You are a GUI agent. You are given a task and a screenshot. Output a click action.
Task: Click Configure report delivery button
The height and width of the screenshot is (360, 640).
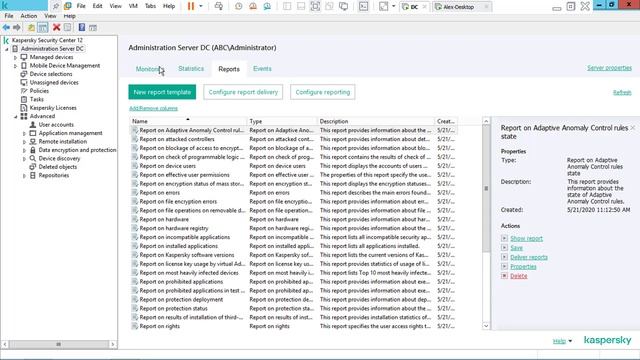coord(243,92)
